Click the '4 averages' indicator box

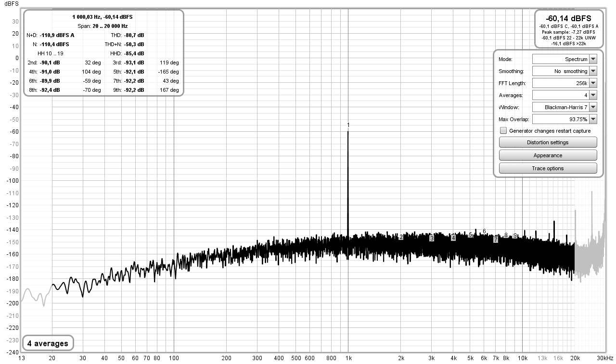point(48,343)
